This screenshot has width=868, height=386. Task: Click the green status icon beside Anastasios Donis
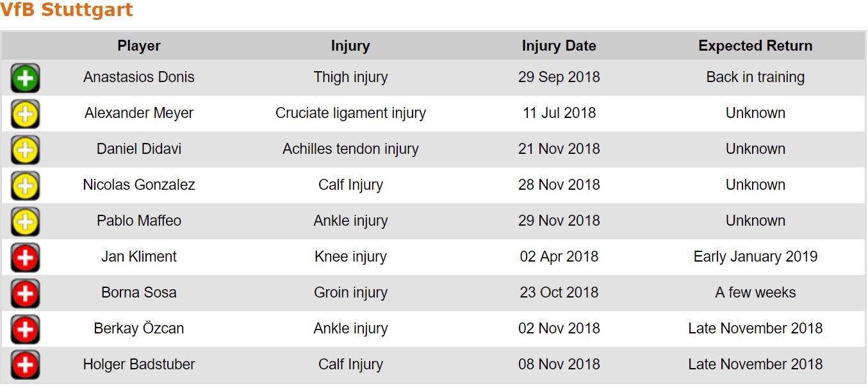tap(25, 78)
